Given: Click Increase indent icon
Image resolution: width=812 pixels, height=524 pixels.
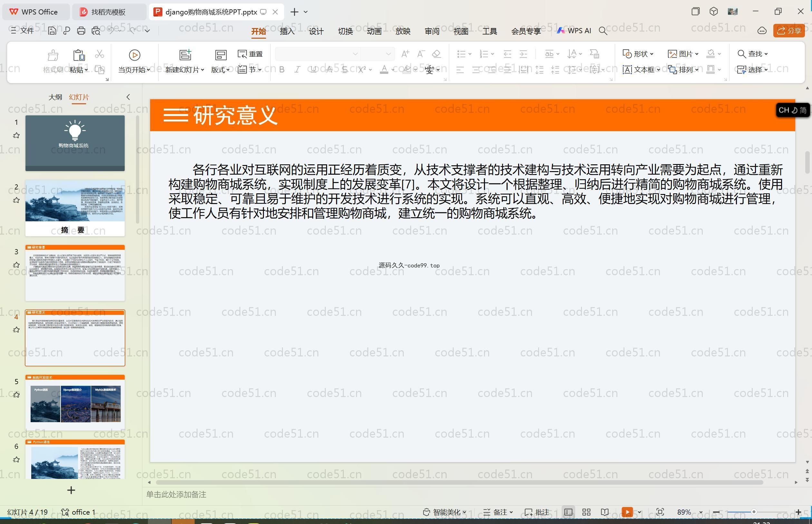Looking at the screenshot, I should 524,54.
